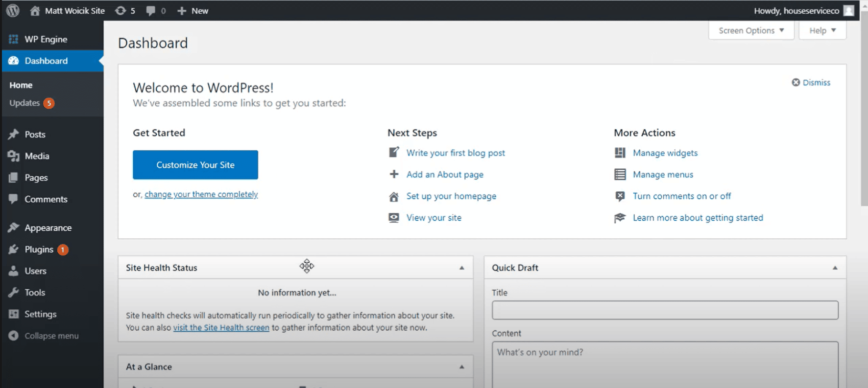
Task: Click the screen icon beside View your site
Action: [394, 218]
